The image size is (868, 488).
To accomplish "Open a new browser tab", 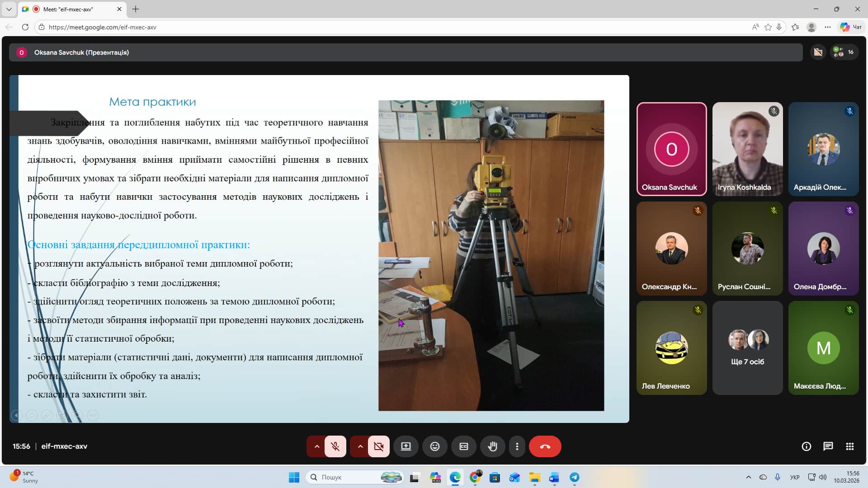I will [x=136, y=9].
